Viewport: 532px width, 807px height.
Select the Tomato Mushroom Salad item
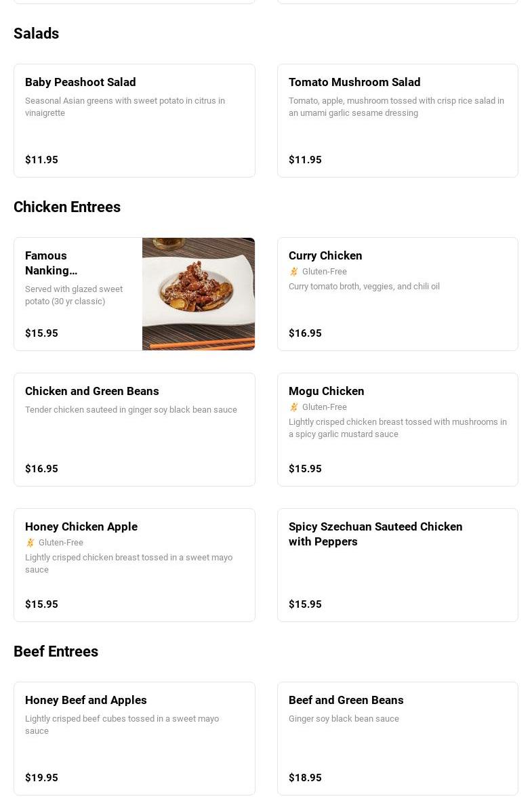354,82
